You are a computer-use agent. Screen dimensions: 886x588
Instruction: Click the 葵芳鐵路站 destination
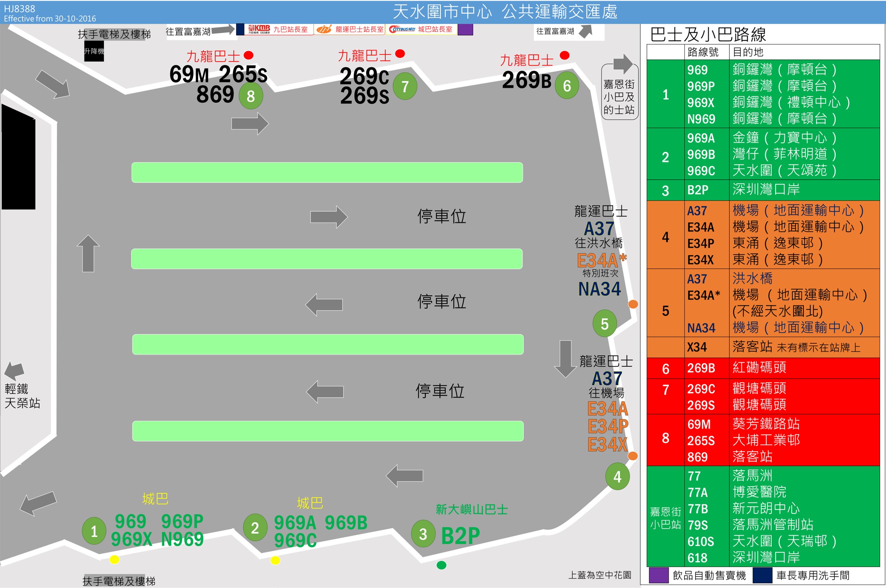(766, 424)
